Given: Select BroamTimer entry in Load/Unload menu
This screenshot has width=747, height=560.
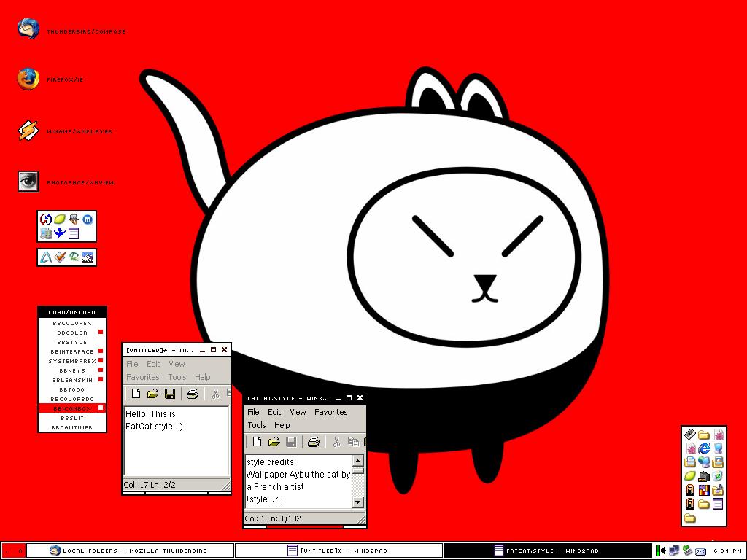Looking at the screenshot, I should [72, 427].
